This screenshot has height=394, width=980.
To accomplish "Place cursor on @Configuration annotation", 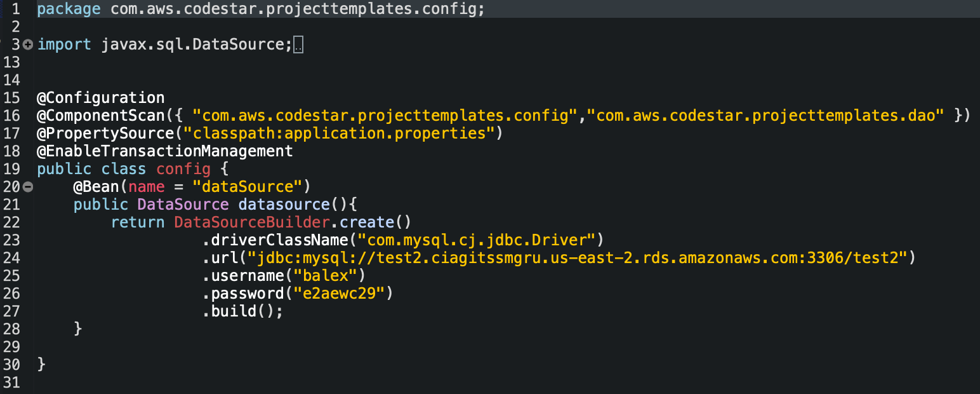I will [101, 98].
